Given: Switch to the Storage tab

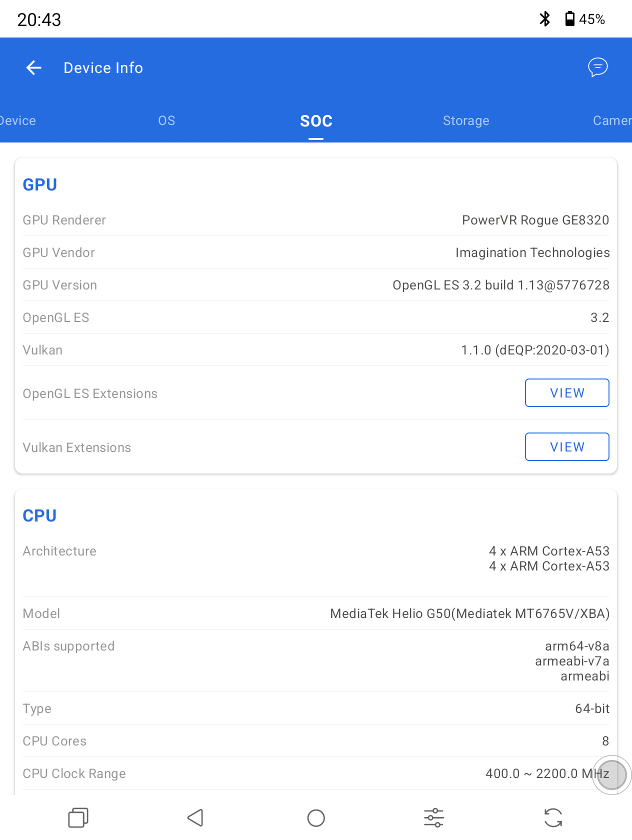Looking at the screenshot, I should (x=466, y=120).
